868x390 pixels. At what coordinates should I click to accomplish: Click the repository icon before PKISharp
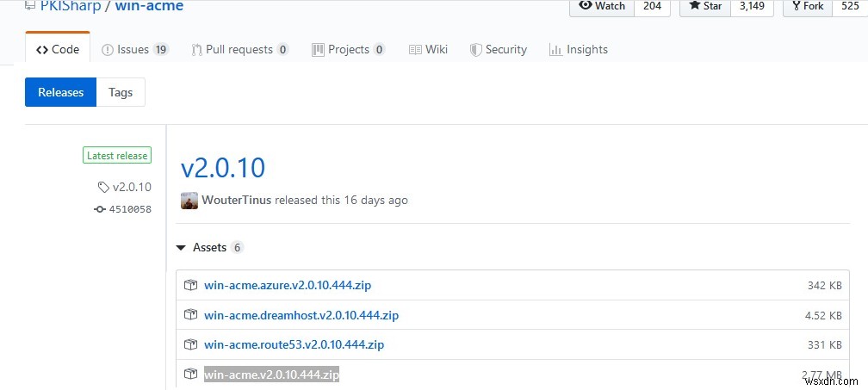pyautogui.click(x=30, y=5)
